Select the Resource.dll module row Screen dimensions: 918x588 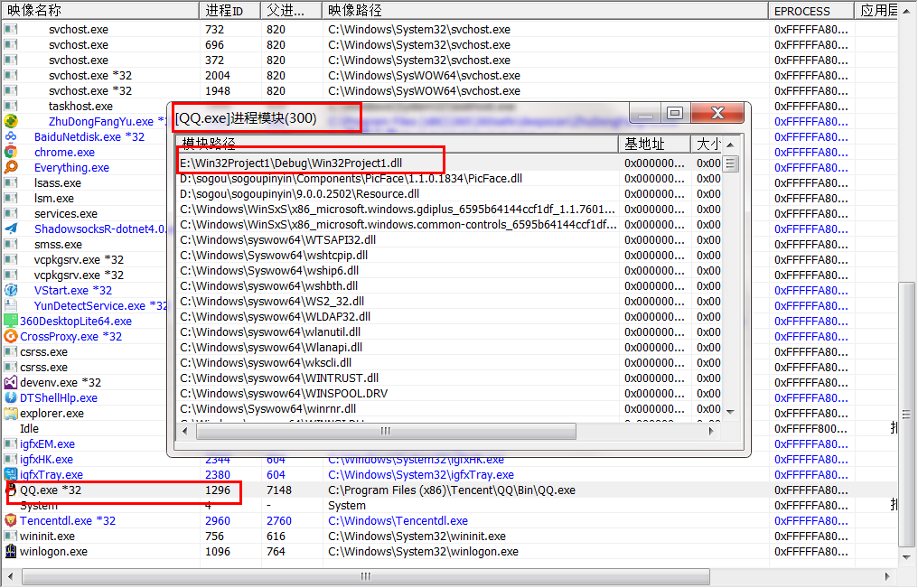pos(449,193)
